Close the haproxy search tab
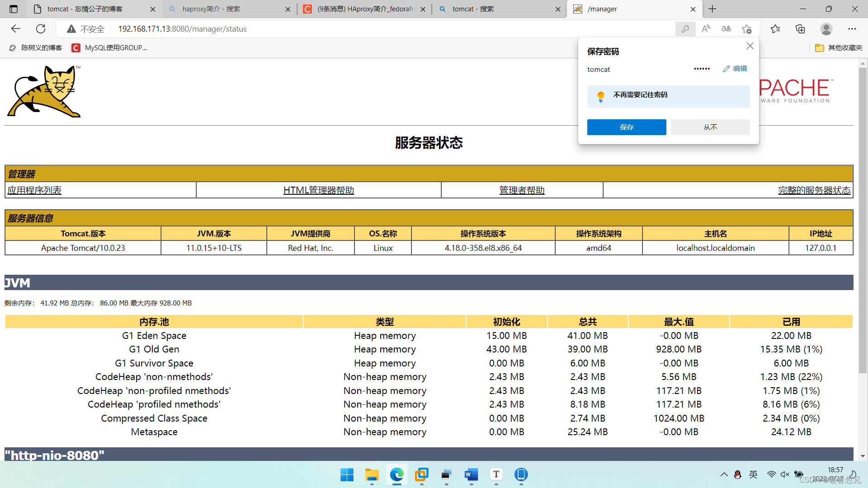Image resolution: width=868 pixels, height=488 pixels. click(x=288, y=9)
